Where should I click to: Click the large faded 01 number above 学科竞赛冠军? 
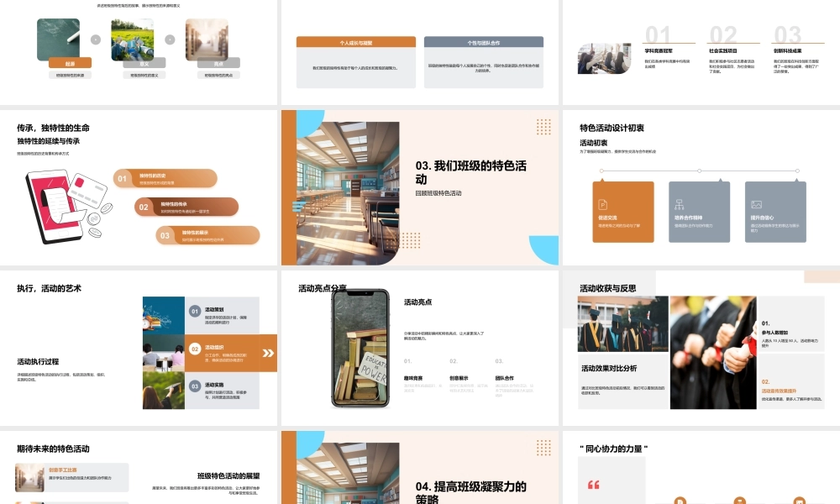point(658,34)
